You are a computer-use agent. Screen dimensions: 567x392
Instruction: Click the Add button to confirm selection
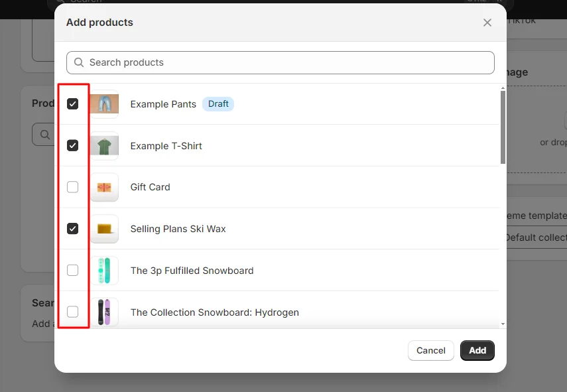(x=477, y=350)
